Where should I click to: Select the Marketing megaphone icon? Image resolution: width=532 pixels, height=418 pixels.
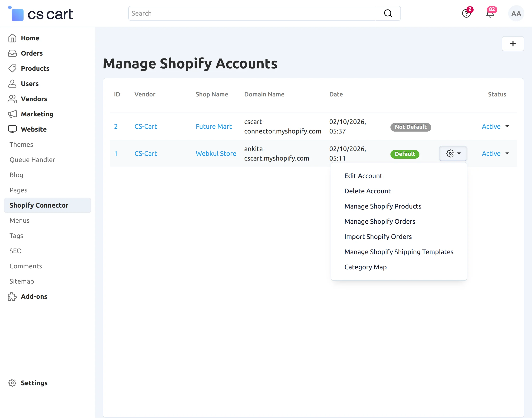(13, 114)
